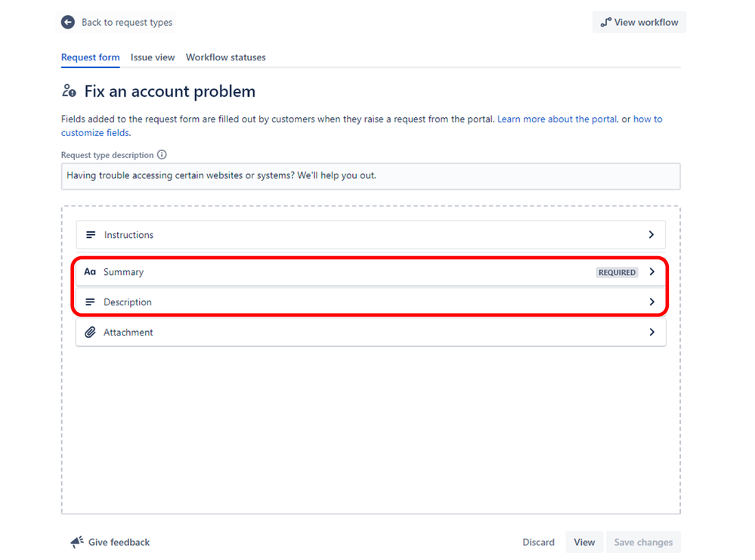
Task: Click into the Request type description field
Action: [x=371, y=176]
